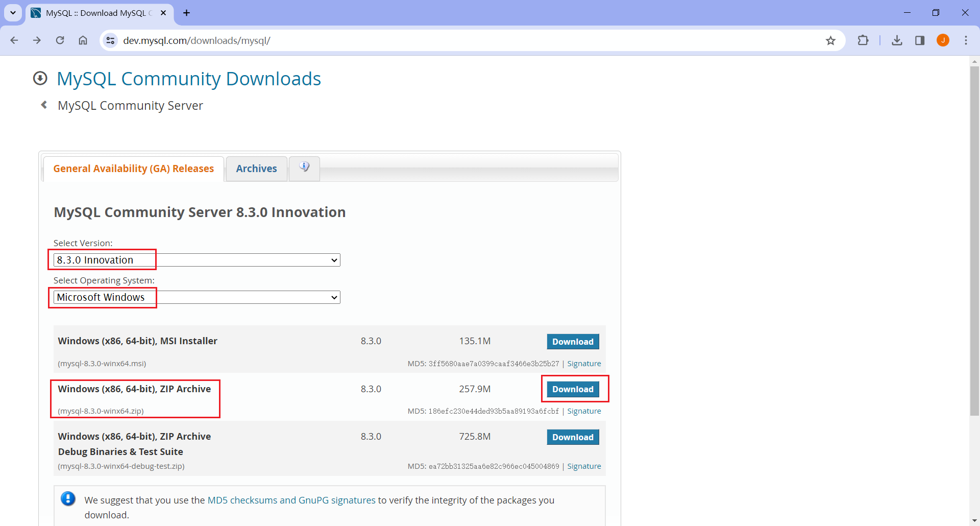The width and height of the screenshot is (980, 526).
Task: Open the Chrome three-dot menu
Action: 966,40
